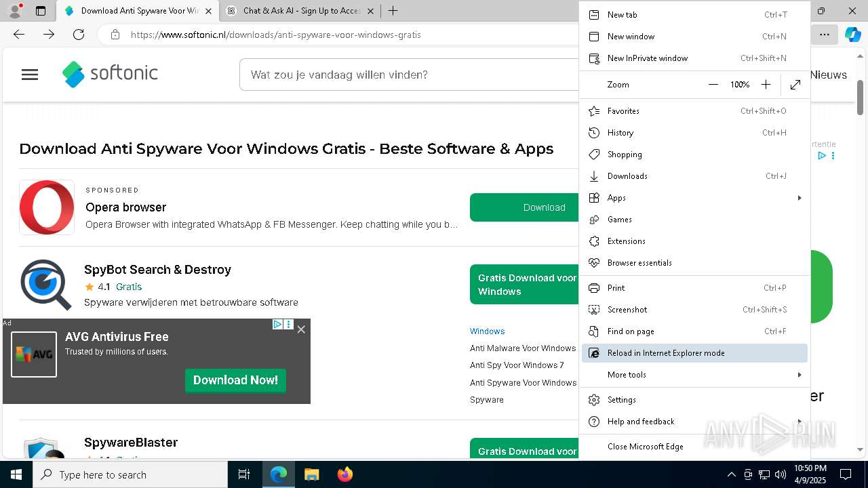Click the Softonic logo
This screenshot has height=488, width=868.
coord(110,74)
